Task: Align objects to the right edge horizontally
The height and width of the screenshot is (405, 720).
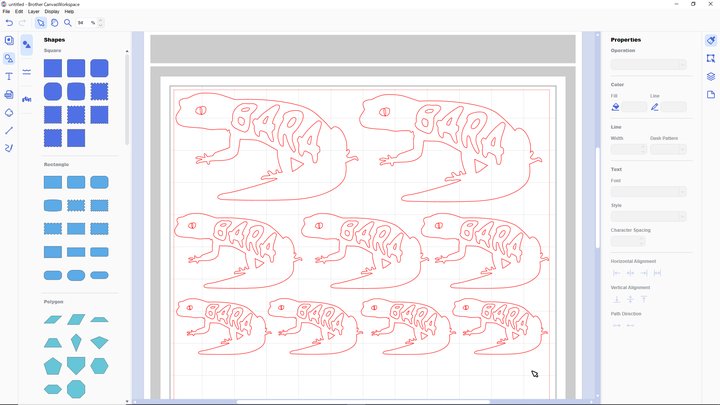Action: [644, 273]
